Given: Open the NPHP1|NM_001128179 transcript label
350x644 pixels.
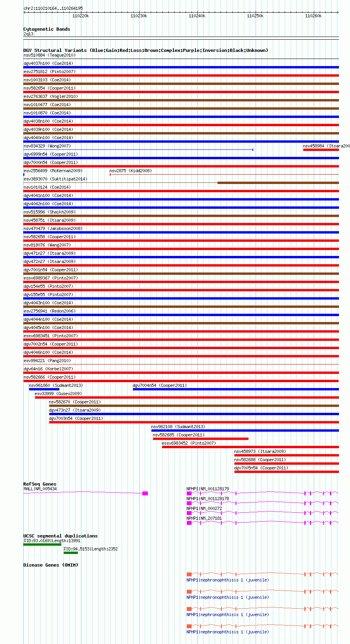Looking at the screenshot, I should coord(208,489).
